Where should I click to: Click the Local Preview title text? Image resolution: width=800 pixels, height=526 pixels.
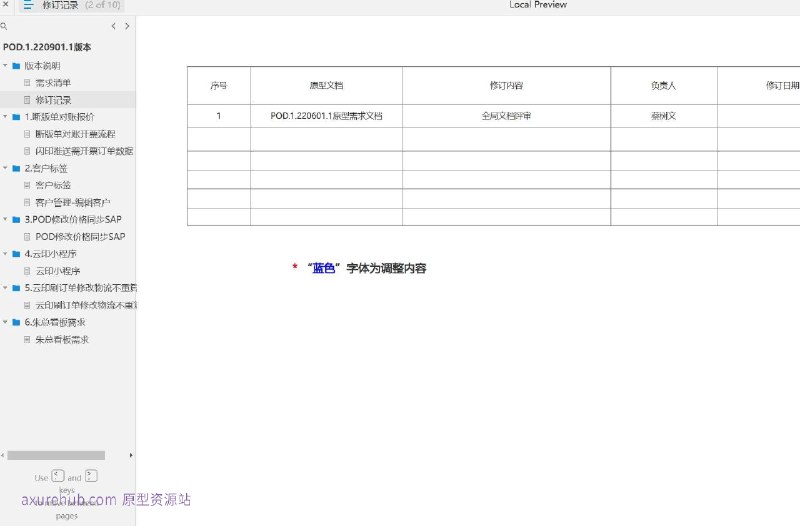pyautogui.click(x=538, y=5)
